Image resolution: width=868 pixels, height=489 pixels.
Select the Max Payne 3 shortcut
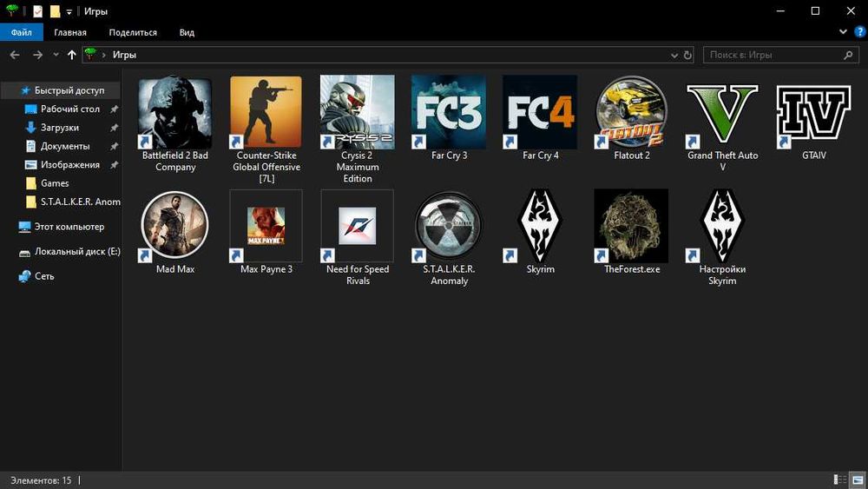click(266, 226)
